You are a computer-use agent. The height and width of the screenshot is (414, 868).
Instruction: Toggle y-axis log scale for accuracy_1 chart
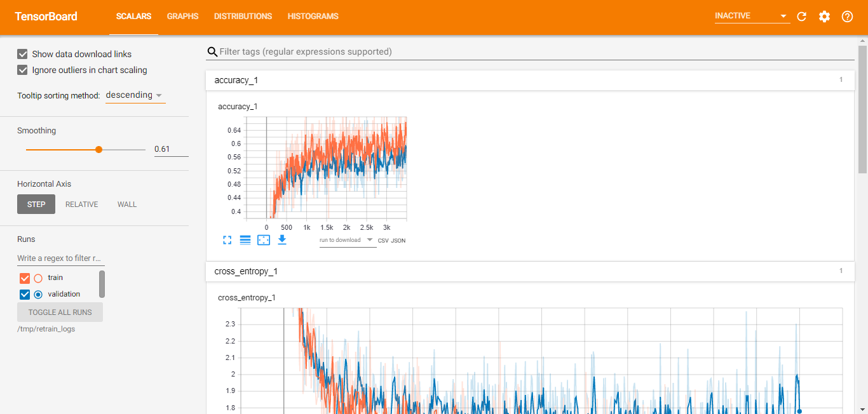pos(245,240)
